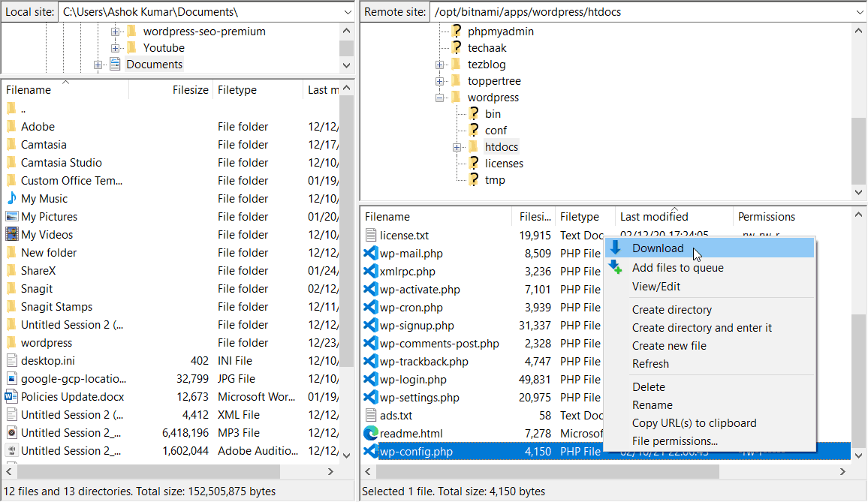Screen dimensions: 868x502
Task: Select Create directory menu entry
Action: (710, 309)
